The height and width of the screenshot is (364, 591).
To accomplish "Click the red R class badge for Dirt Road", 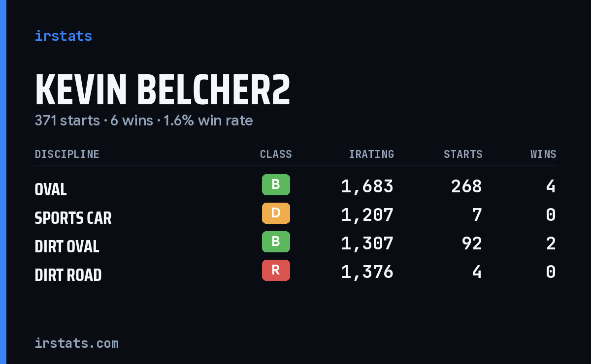I will pyautogui.click(x=276, y=271).
